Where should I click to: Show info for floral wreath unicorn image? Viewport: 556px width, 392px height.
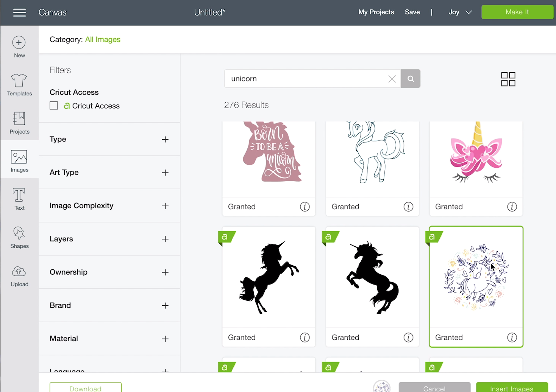pyautogui.click(x=512, y=338)
